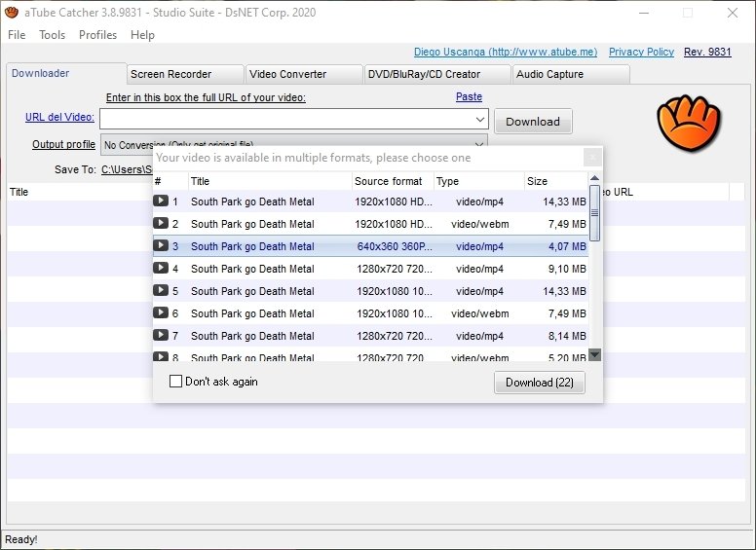Screen dimensions: 756x550
Task: Click the Download (22) button
Action: pyautogui.click(x=540, y=383)
